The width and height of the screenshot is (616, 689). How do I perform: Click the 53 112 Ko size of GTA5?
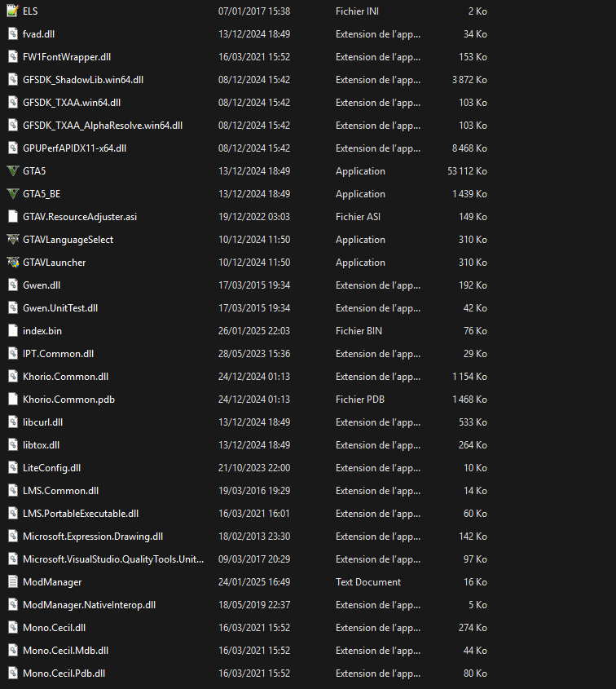click(467, 171)
